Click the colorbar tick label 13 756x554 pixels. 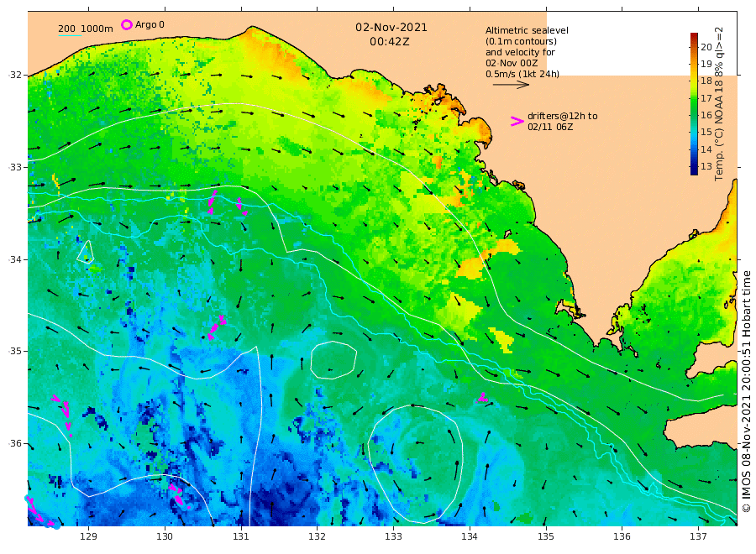[x=706, y=167]
